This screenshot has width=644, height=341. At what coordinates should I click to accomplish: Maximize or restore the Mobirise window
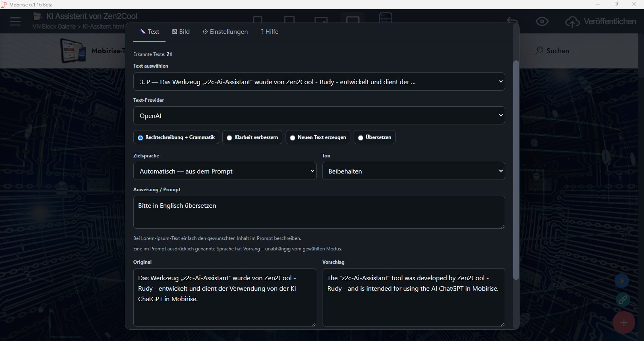pyautogui.click(x=616, y=4)
